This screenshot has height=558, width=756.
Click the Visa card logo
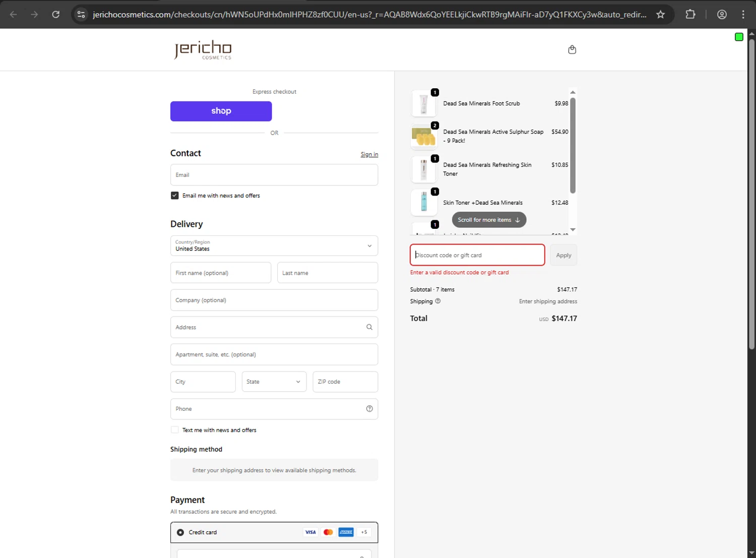pos(310,532)
